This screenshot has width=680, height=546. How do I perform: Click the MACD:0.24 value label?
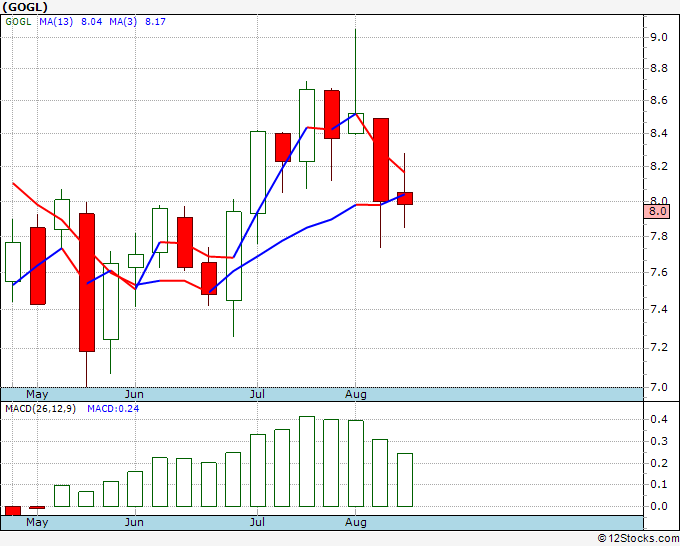pos(113,409)
